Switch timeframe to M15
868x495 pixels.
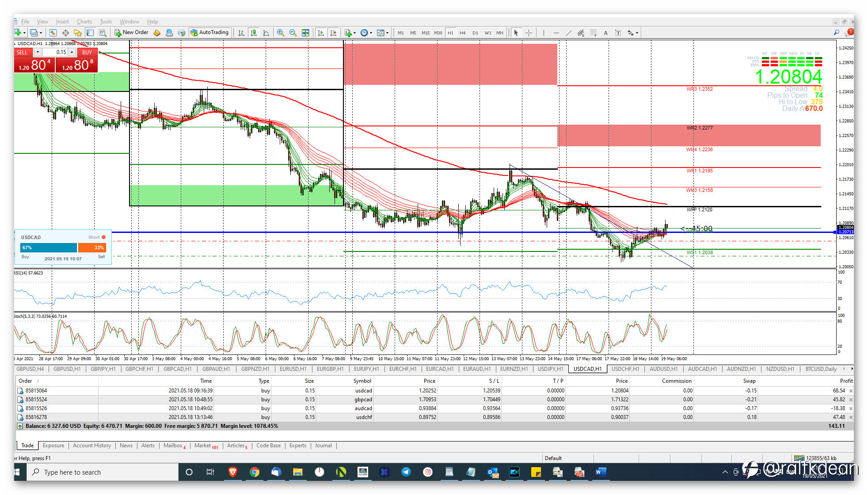[x=426, y=33]
